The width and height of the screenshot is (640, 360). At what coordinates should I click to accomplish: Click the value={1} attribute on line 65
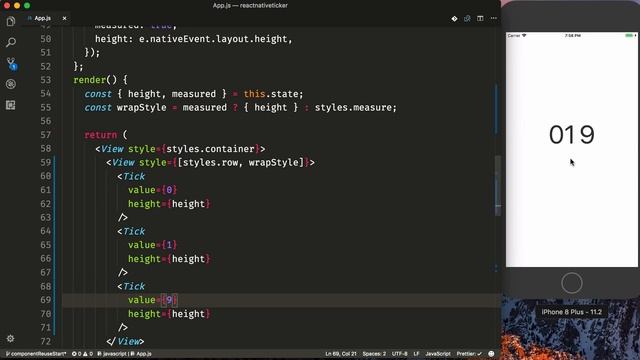[153, 245]
